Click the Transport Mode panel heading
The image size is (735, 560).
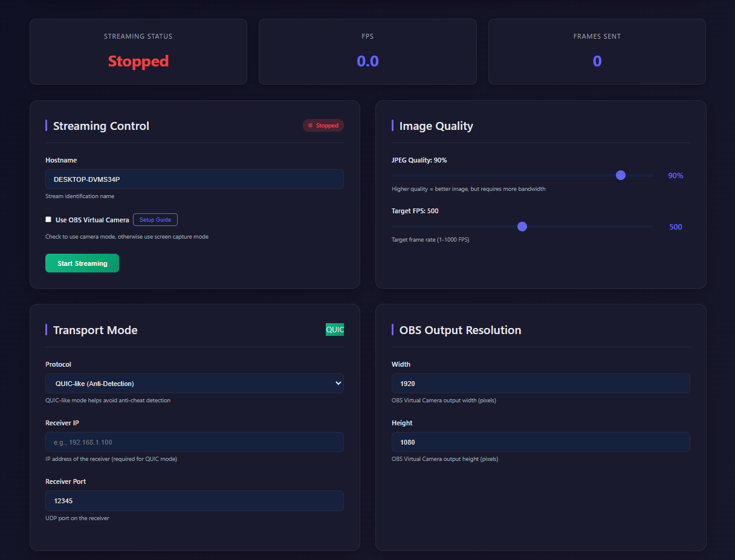click(x=95, y=330)
